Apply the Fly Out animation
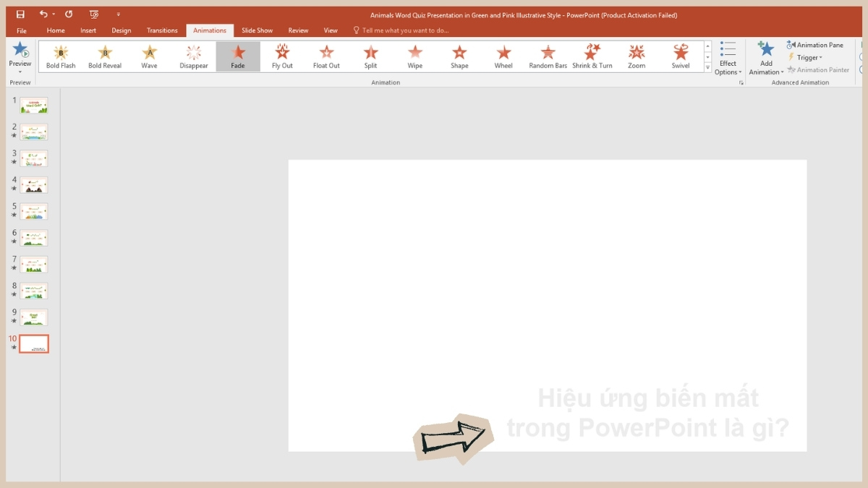 [282, 55]
